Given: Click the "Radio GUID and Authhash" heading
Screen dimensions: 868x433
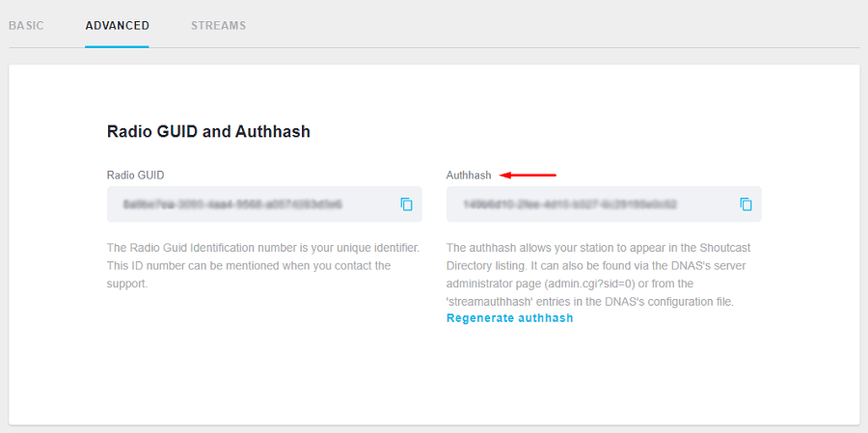Looking at the screenshot, I should click(208, 131).
